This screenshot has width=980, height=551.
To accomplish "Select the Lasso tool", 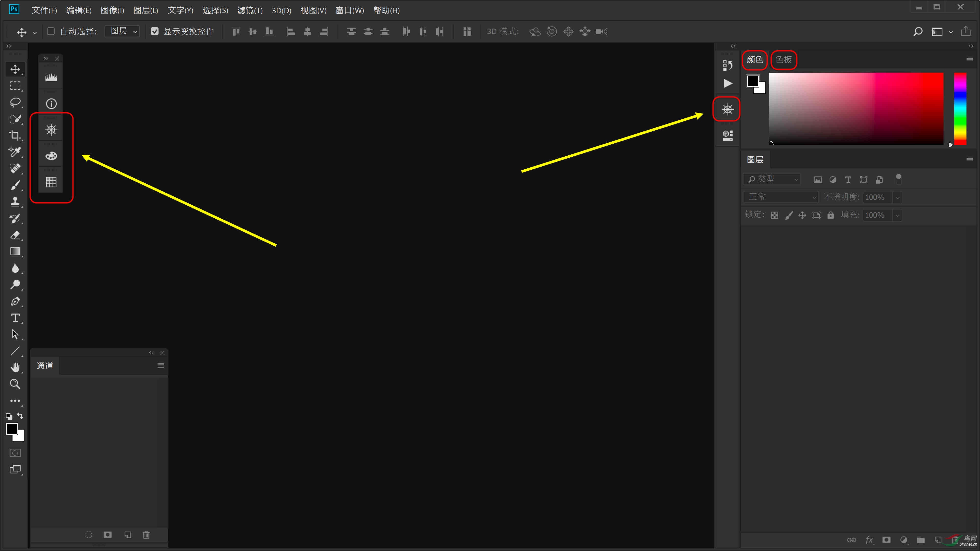I will [x=15, y=102].
